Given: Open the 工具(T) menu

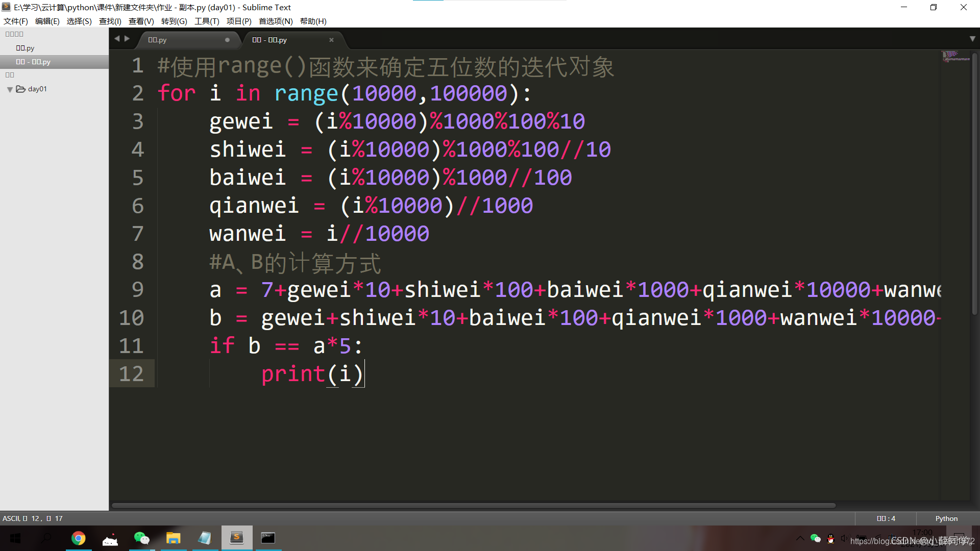Looking at the screenshot, I should (x=207, y=21).
